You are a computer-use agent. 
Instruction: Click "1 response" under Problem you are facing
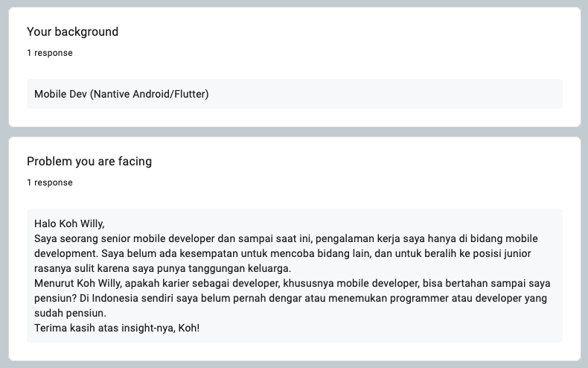click(x=50, y=183)
